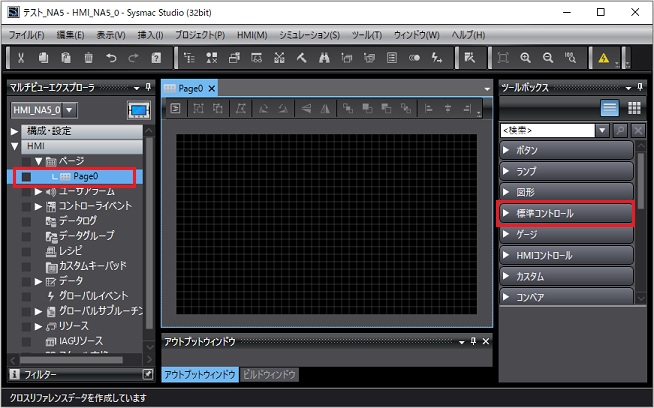This screenshot has width=654, height=408.
Task: Click the flip horizontal icon in page toolbar
Action: [x=325, y=109]
